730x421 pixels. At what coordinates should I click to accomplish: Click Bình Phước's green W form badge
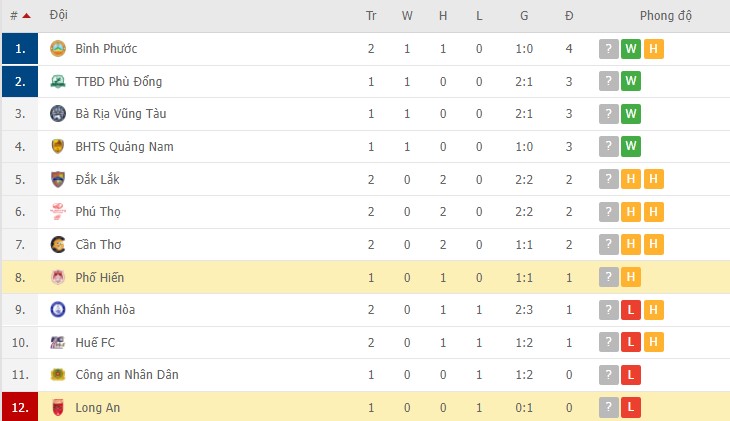631,49
